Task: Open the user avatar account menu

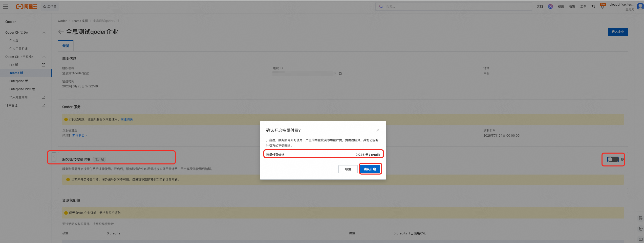Action: [x=640, y=7]
